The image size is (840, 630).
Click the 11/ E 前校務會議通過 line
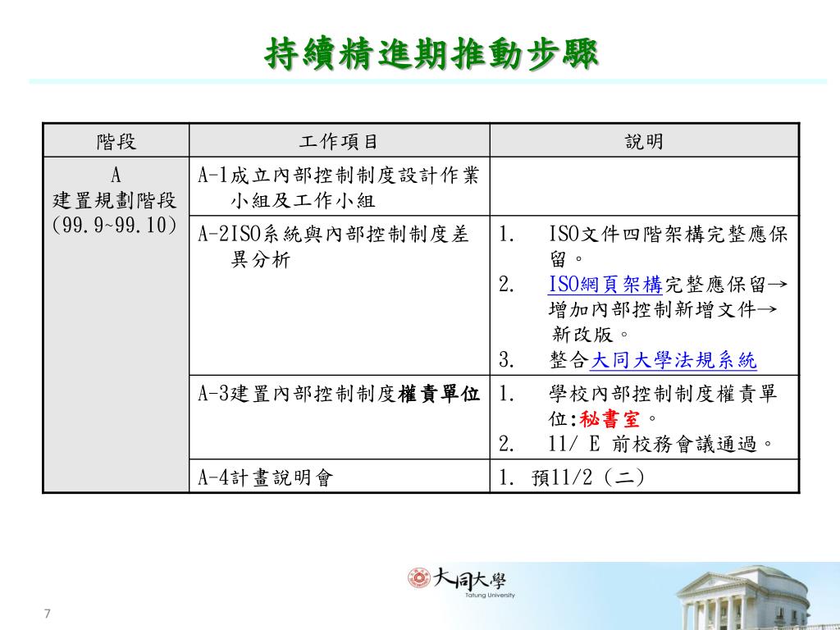[661, 444]
